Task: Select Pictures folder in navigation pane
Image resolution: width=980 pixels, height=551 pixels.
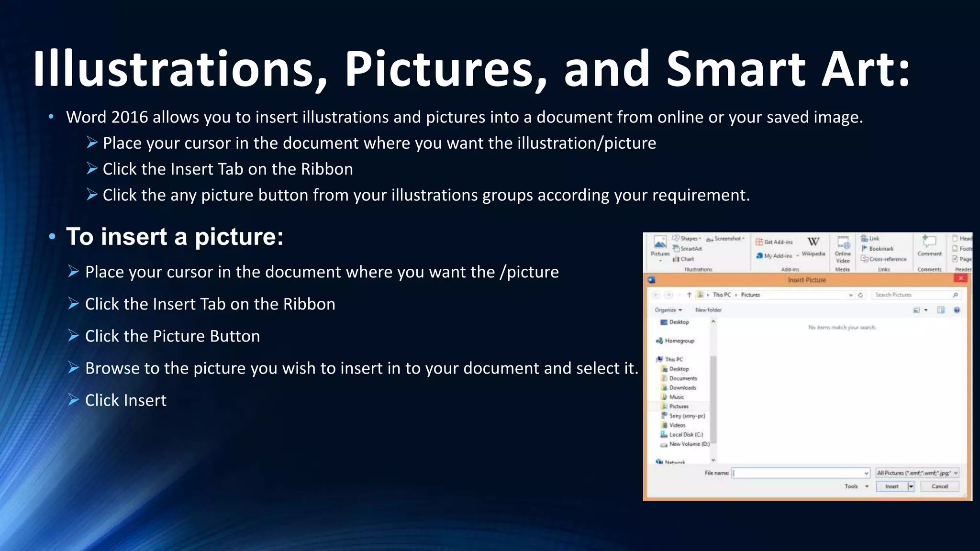Action: click(675, 406)
